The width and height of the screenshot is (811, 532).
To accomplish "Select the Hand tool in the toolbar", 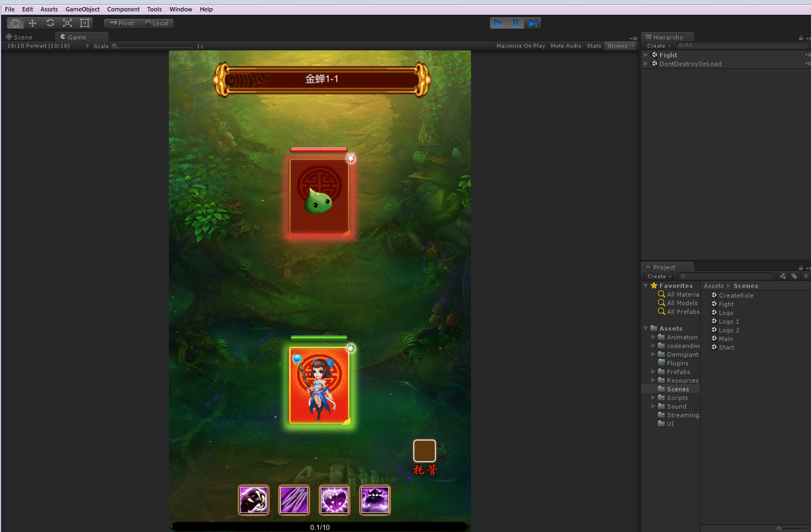I will 15,23.
